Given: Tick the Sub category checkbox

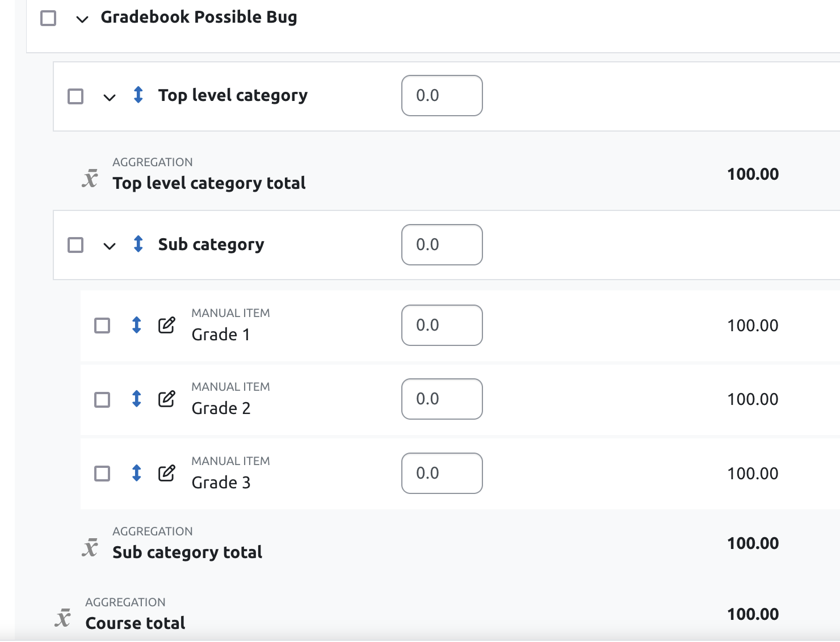Looking at the screenshot, I should click(x=75, y=245).
